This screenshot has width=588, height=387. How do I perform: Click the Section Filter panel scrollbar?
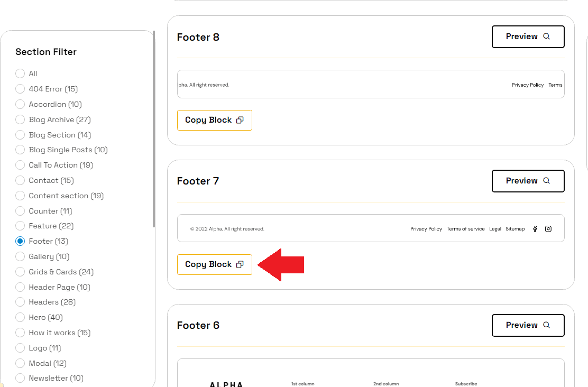coord(154,129)
